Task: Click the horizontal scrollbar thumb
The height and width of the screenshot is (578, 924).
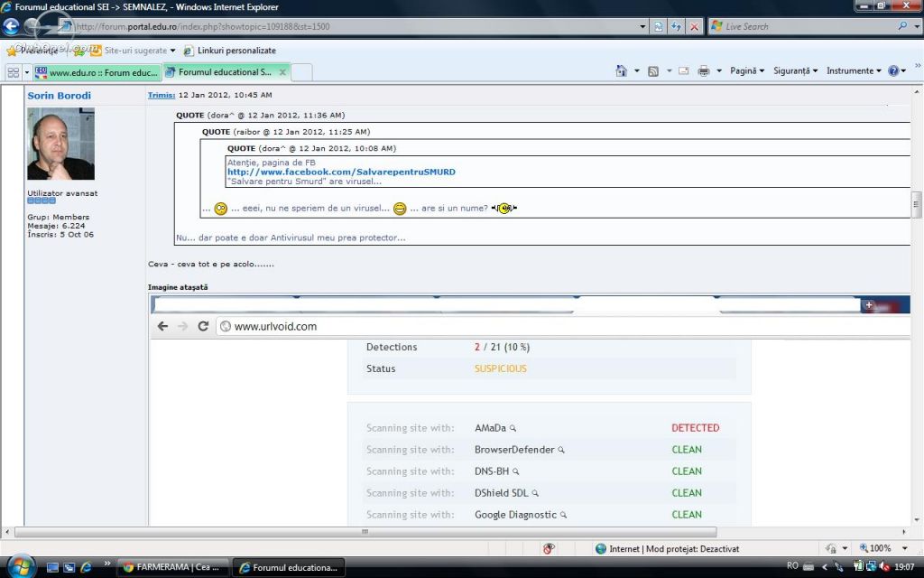Action: (365, 532)
